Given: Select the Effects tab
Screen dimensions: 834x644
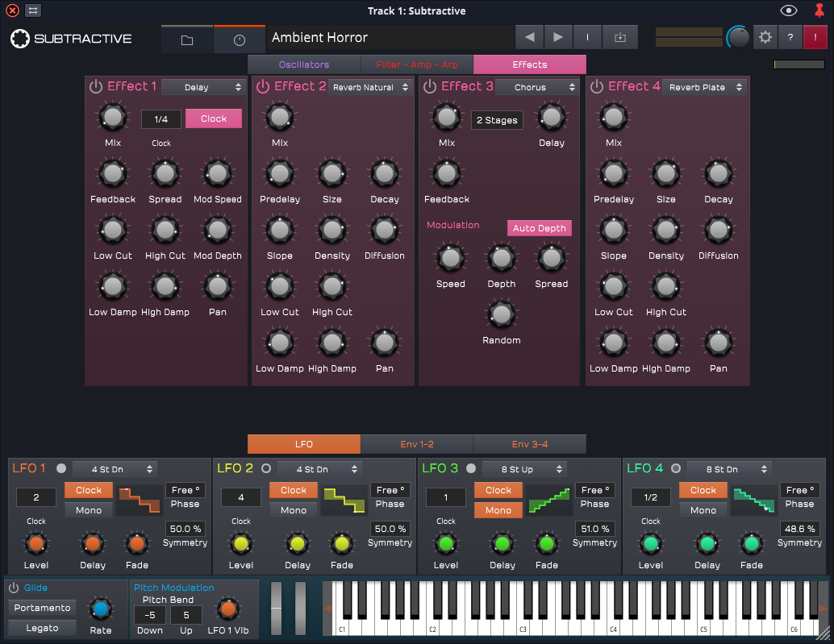Looking at the screenshot, I should click(530, 64).
